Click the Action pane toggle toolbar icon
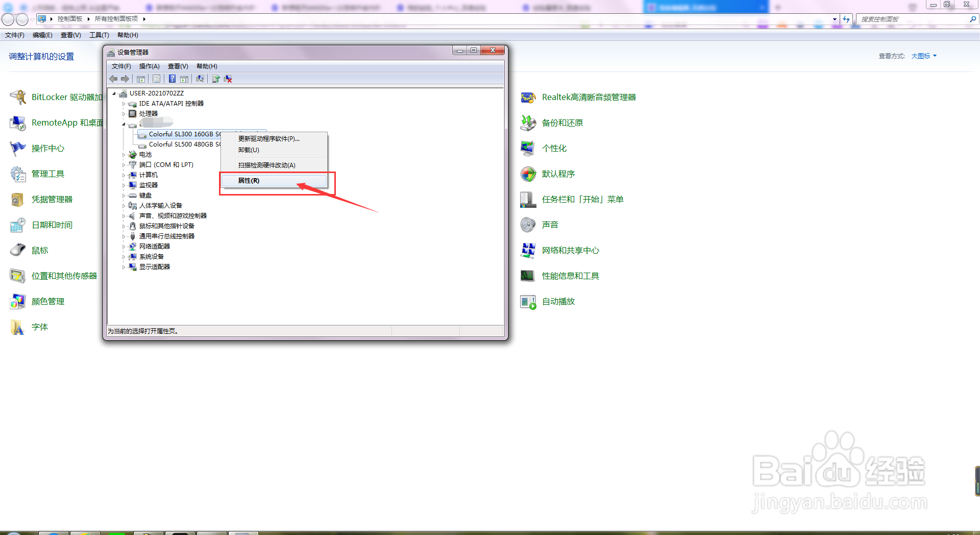Viewport: 980px width, 535px height. (184, 79)
